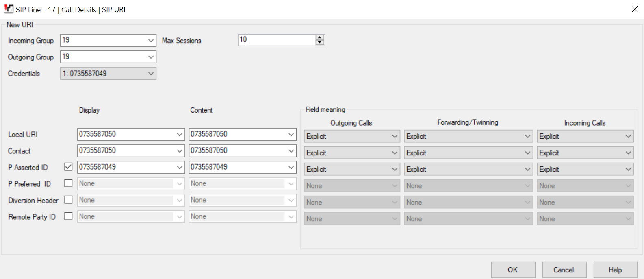Open the Incoming Group dropdown
Viewport: 644px width, 279px height.
(x=151, y=40)
